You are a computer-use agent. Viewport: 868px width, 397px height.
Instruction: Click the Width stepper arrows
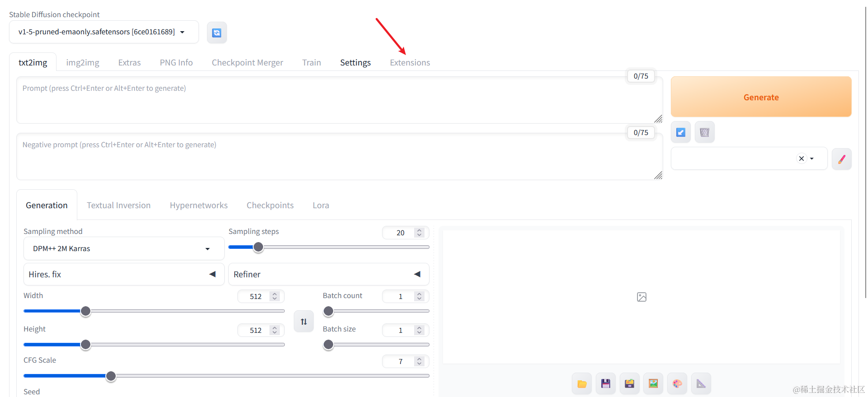274,296
